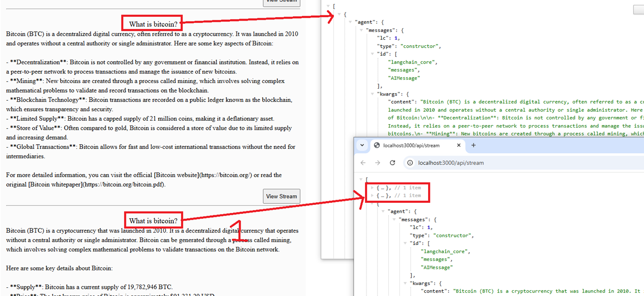This screenshot has width=644, height=296.
Task: Open the tab search dropdown in browser window
Action: click(x=362, y=145)
